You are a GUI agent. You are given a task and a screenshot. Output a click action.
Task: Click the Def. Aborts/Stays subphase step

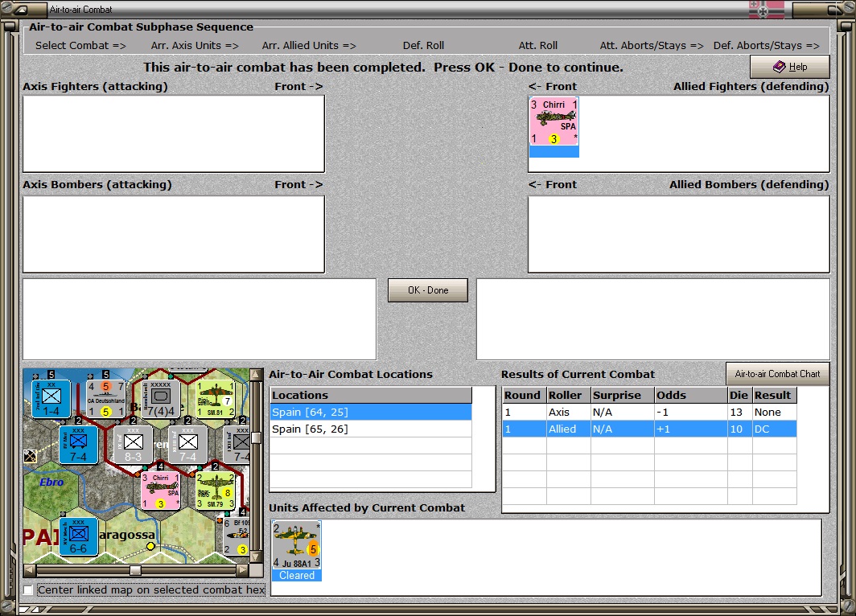point(767,45)
